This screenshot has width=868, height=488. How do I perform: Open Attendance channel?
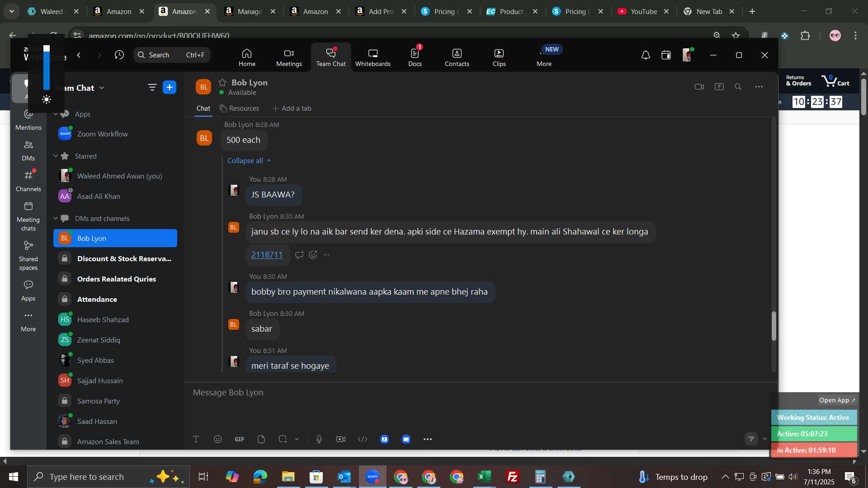coord(115,299)
